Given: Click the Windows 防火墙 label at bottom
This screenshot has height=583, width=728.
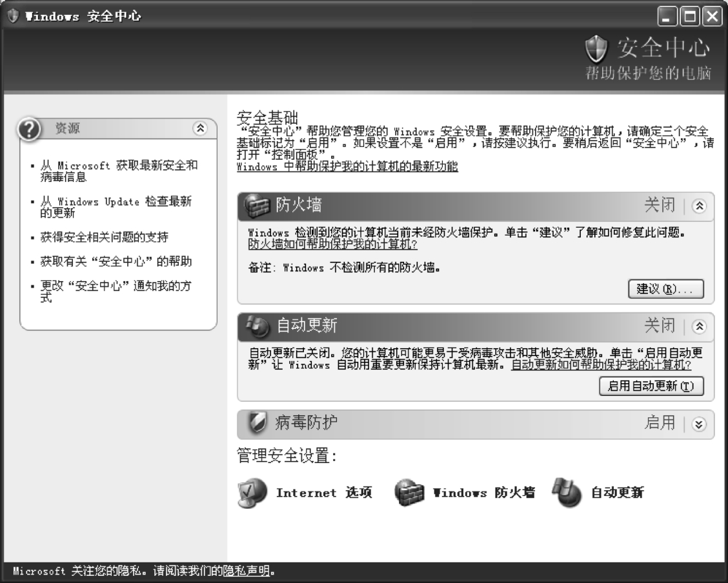Looking at the screenshot, I should point(484,493).
